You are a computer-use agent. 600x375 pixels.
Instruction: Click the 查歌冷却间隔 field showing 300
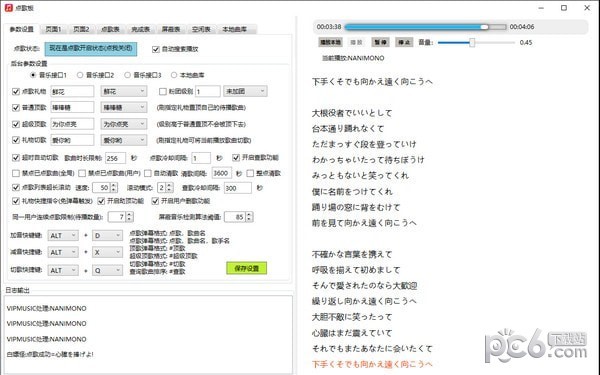point(238,188)
